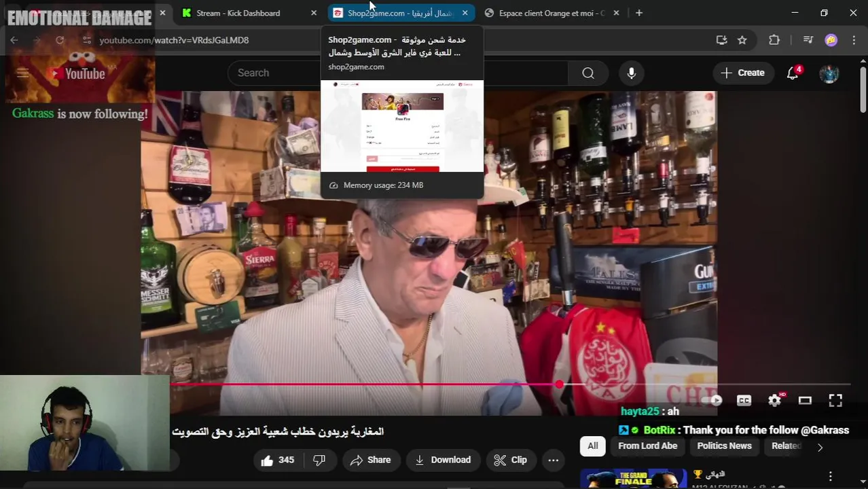Open YouTube account avatar menu
The height and width of the screenshot is (489, 868).
pos(829,73)
